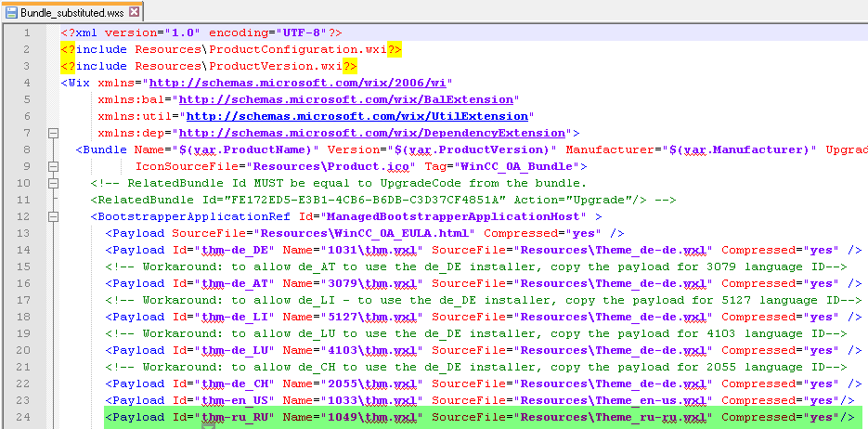Click on "ProductConfiguration.wxi" include text
The height and width of the screenshot is (429, 868).
point(298,49)
